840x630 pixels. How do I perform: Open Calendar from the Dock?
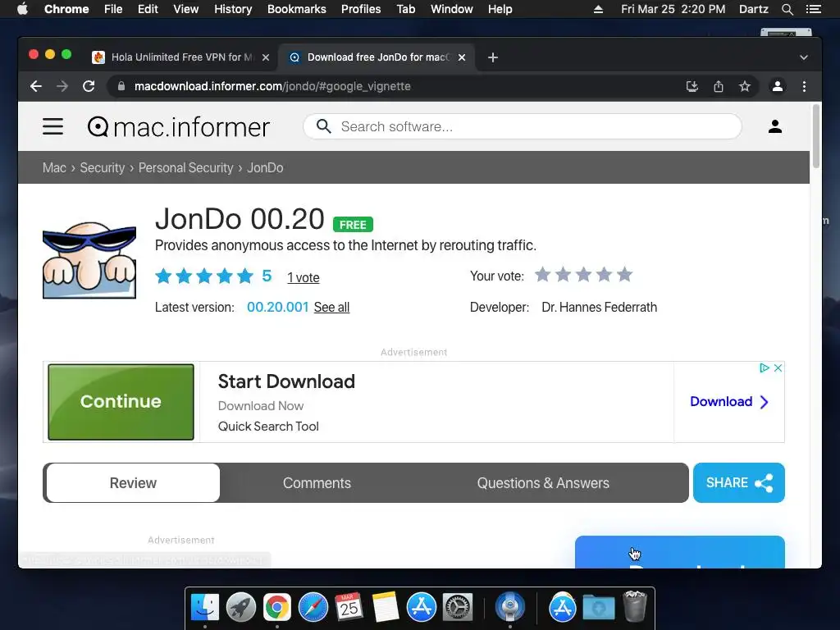(x=349, y=608)
